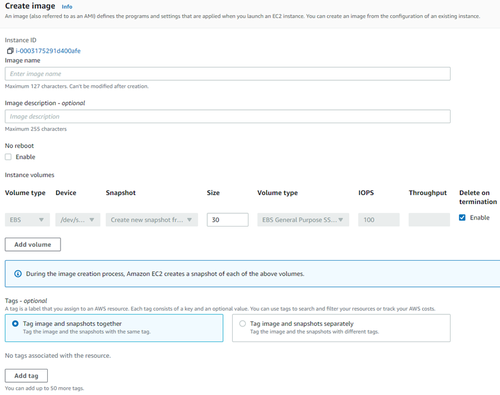Image resolution: width=500 pixels, height=395 pixels.
Task: Focus the Image description field
Action: point(228,116)
